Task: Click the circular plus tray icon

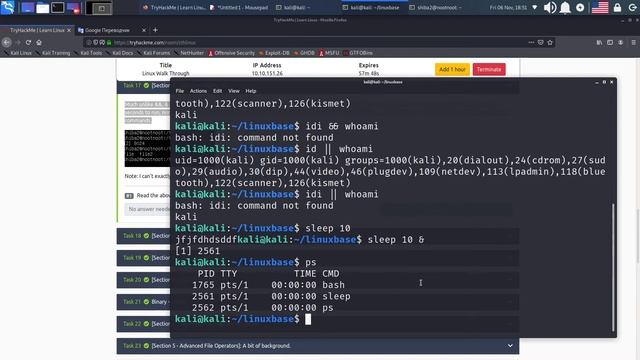Action: pyautogui.click(x=580, y=7)
